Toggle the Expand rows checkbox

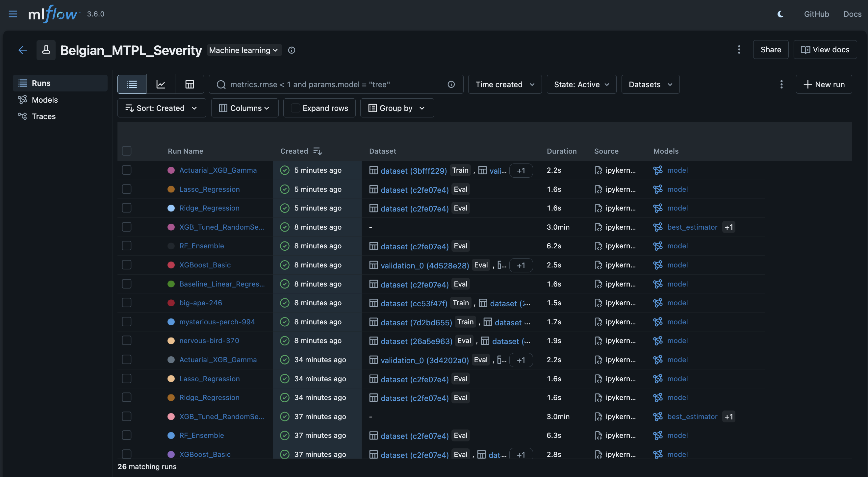pyautogui.click(x=295, y=108)
